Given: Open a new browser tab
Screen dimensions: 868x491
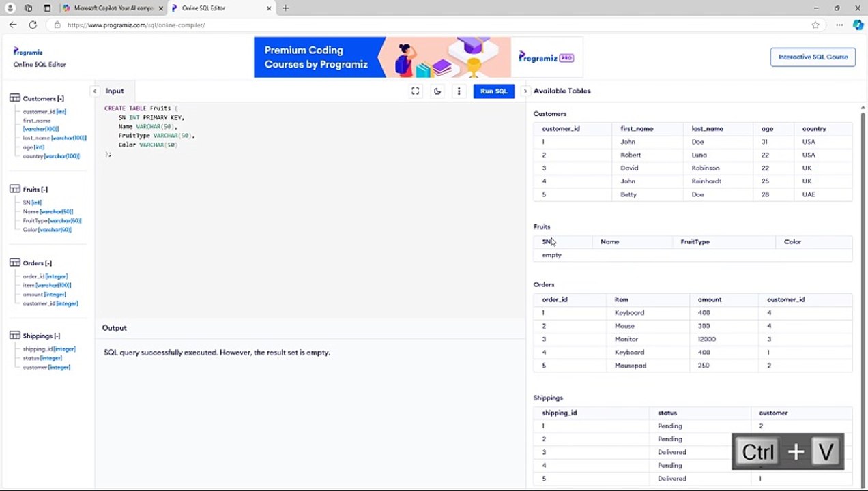Looking at the screenshot, I should pyautogui.click(x=285, y=8).
